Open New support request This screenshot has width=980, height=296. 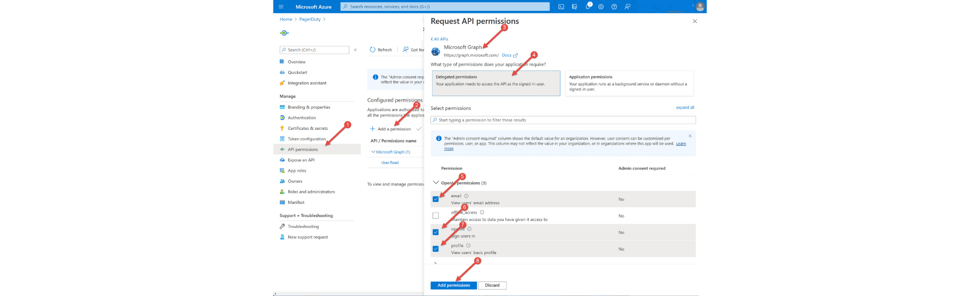308,237
